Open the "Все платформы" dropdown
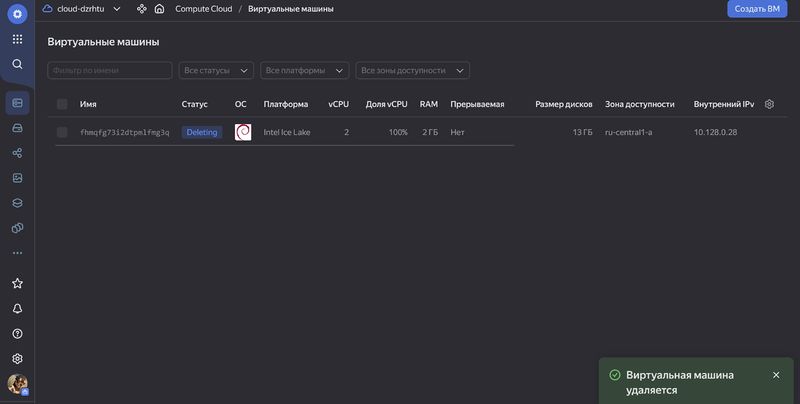This screenshot has height=404, width=800. [304, 71]
